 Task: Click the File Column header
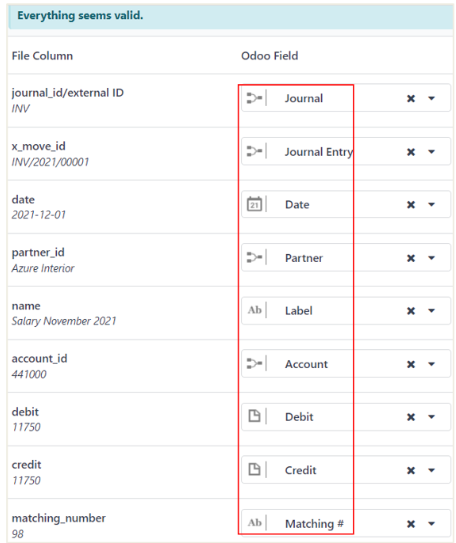pos(42,56)
